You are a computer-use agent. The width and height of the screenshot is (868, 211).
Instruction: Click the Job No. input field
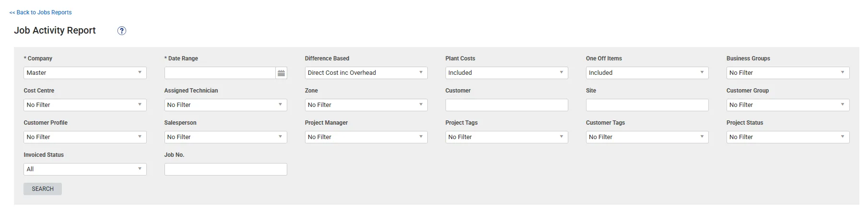click(x=225, y=169)
